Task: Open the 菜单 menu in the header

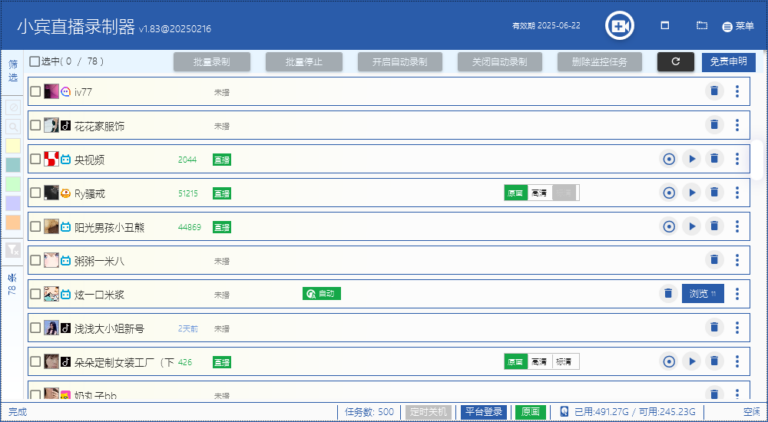Action: pos(738,26)
